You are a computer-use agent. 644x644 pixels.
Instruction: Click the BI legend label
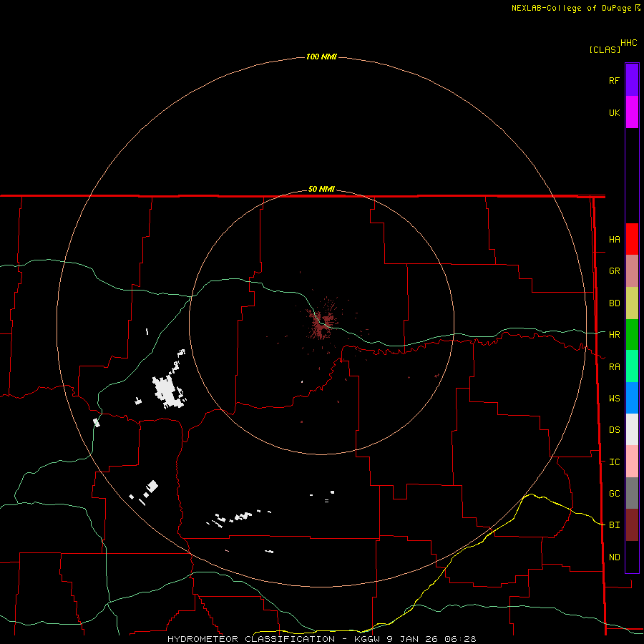tap(614, 525)
